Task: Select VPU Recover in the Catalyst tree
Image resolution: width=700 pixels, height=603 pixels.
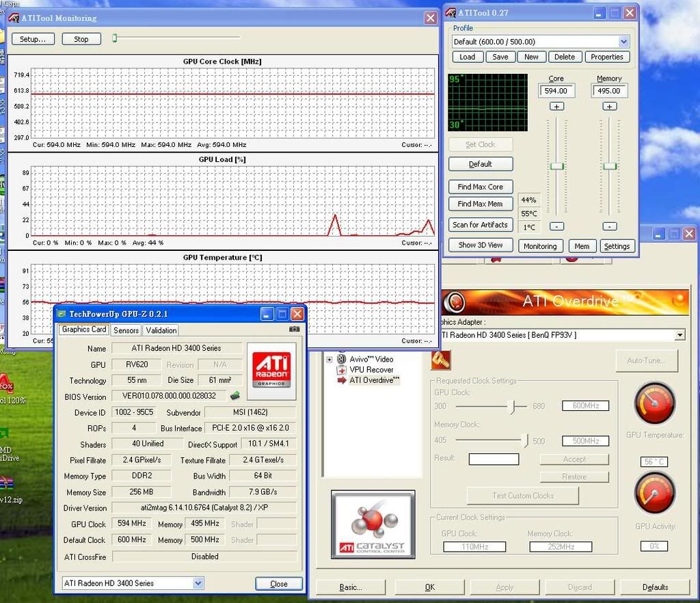Action: (x=371, y=370)
